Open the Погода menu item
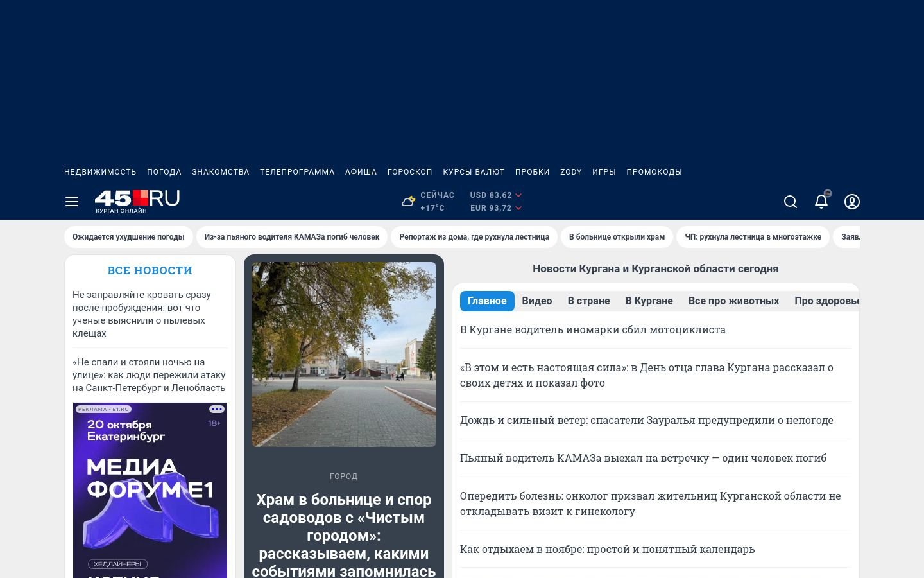Image resolution: width=924 pixels, height=578 pixels. point(164,172)
